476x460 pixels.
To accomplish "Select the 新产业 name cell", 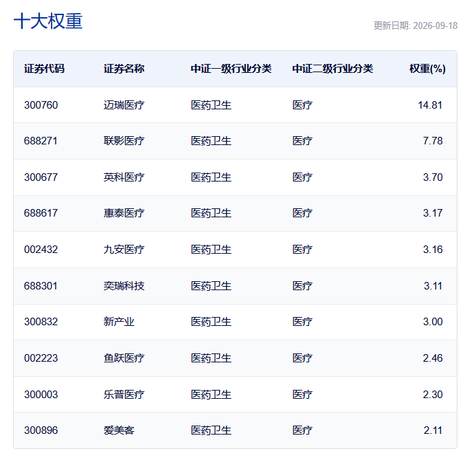I will [119, 322].
